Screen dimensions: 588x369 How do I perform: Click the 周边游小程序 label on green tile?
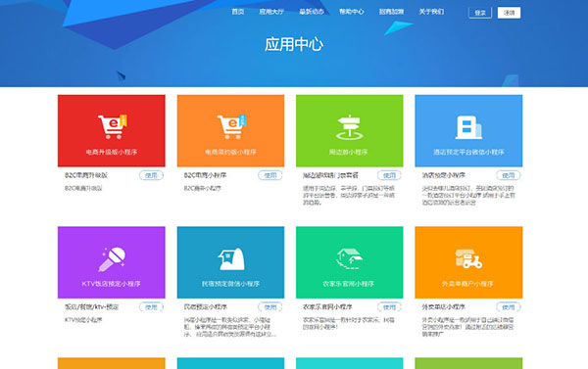(348, 152)
